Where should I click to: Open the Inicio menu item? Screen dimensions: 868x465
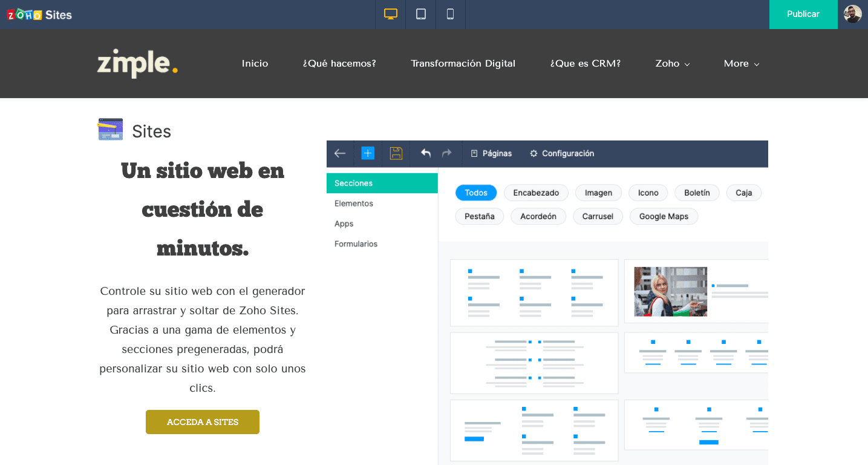[255, 64]
